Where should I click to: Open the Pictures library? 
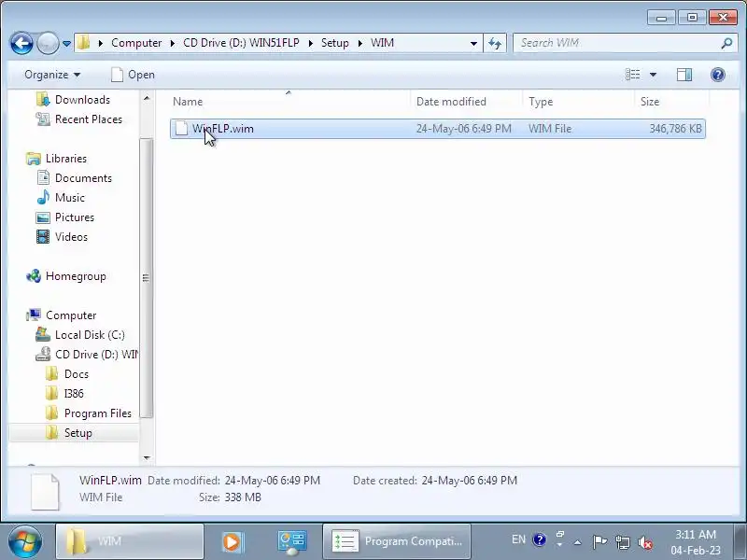[x=65, y=217]
